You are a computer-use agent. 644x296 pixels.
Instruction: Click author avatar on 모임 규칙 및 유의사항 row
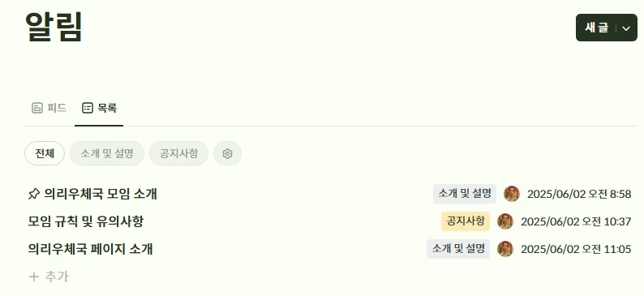505,221
